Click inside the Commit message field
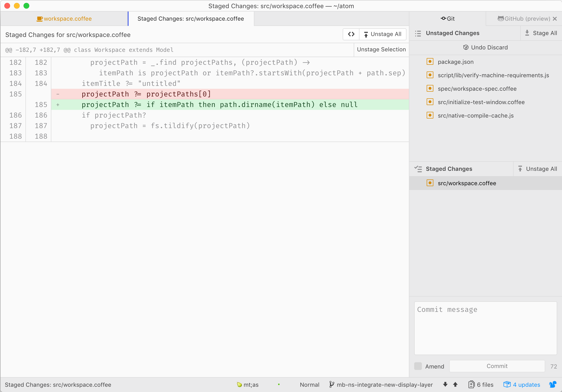 (485, 328)
